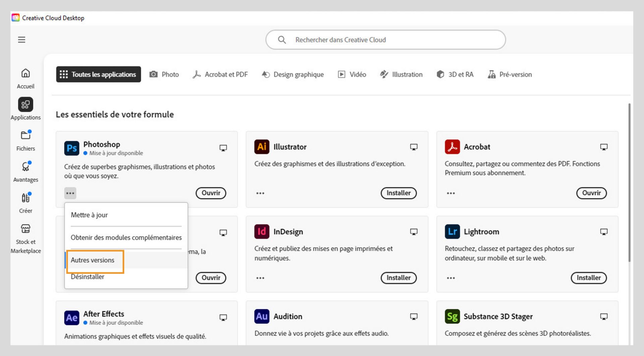Choose Désinstaller from the menu

pyautogui.click(x=88, y=277)
